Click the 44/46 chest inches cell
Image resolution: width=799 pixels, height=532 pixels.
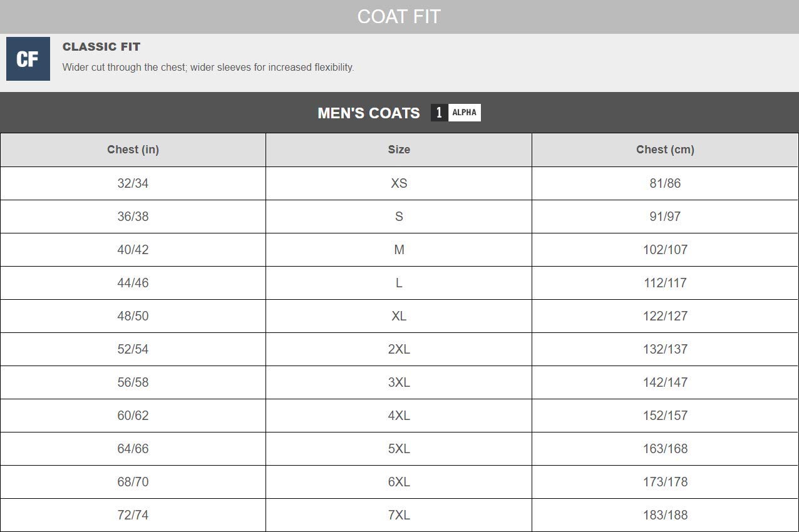tap(133, 283)
